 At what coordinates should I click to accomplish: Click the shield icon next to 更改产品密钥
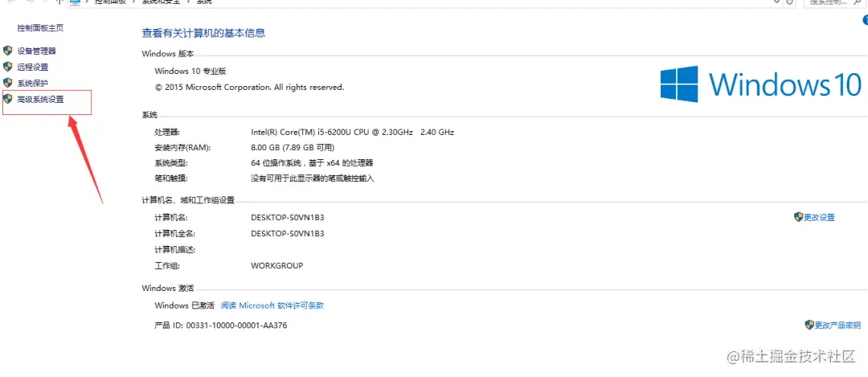click(x=809, y=325)
